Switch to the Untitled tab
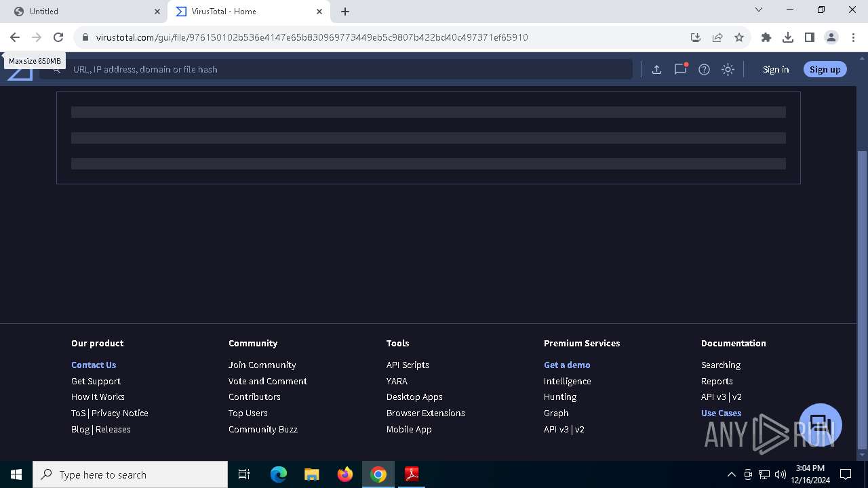Viewport: 868px width, 488px height. tap(85, 12)
